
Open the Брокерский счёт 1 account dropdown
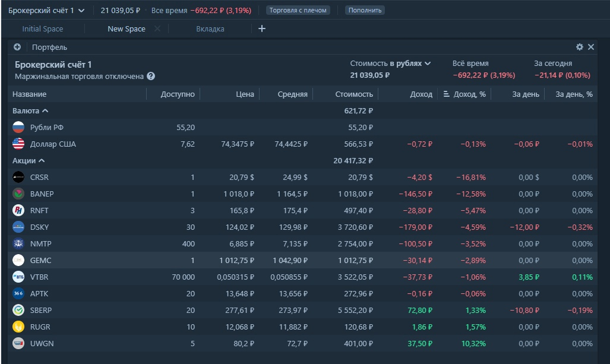[46, 10]
